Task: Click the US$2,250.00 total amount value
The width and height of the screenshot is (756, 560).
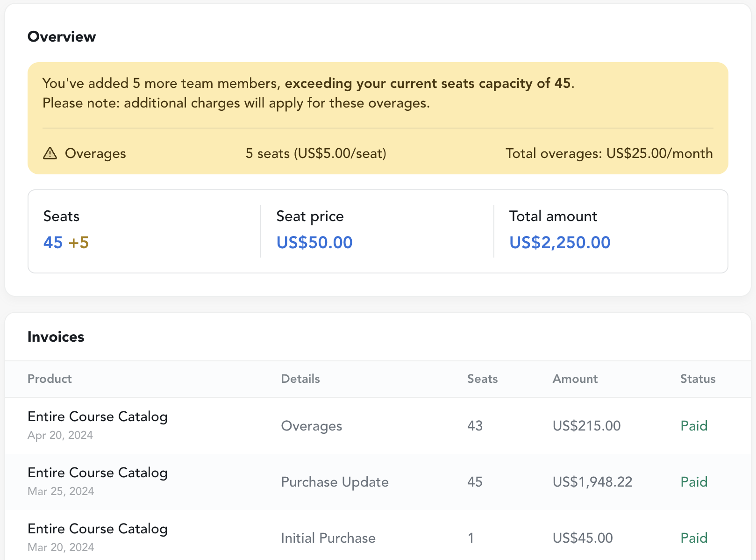Action: 560,242
